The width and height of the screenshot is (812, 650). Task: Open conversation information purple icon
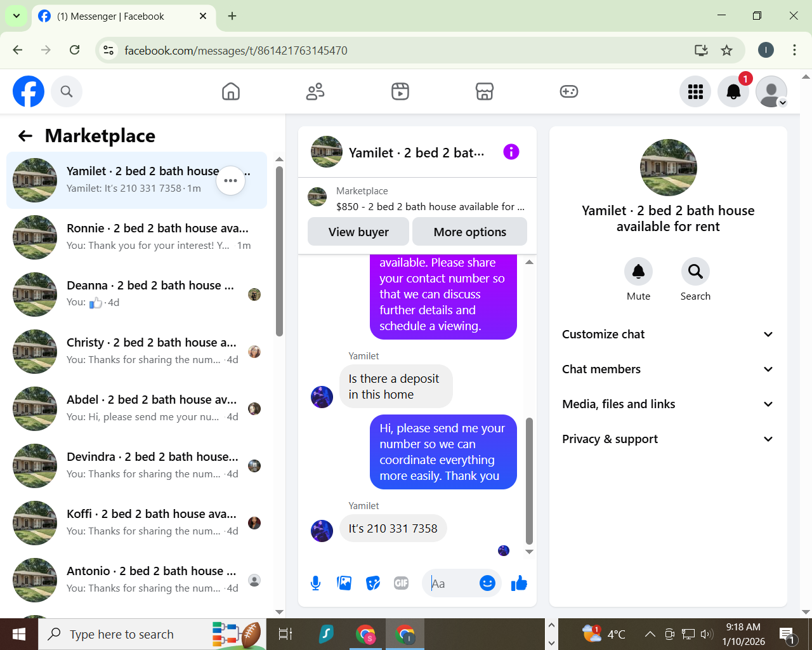coord(511,152)
